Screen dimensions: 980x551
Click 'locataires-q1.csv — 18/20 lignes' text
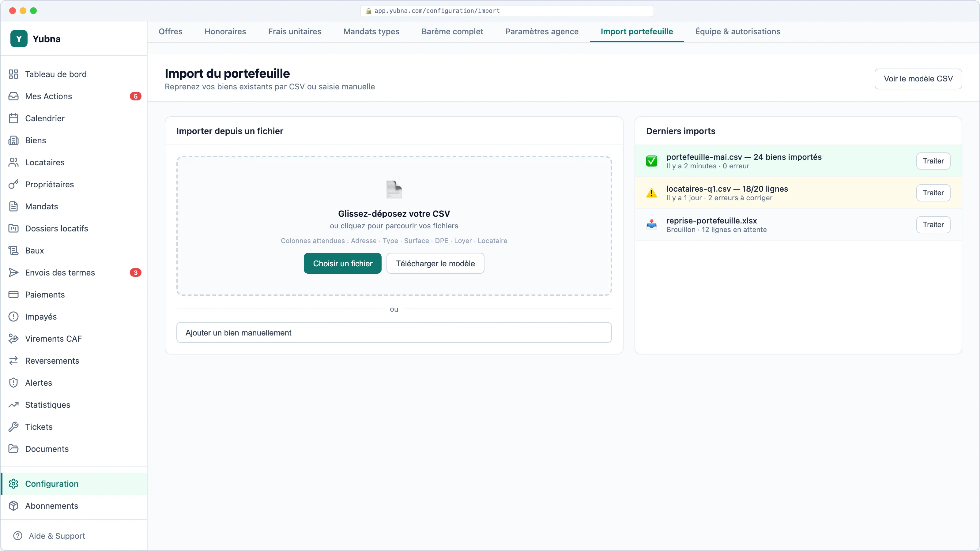(727, 189)
